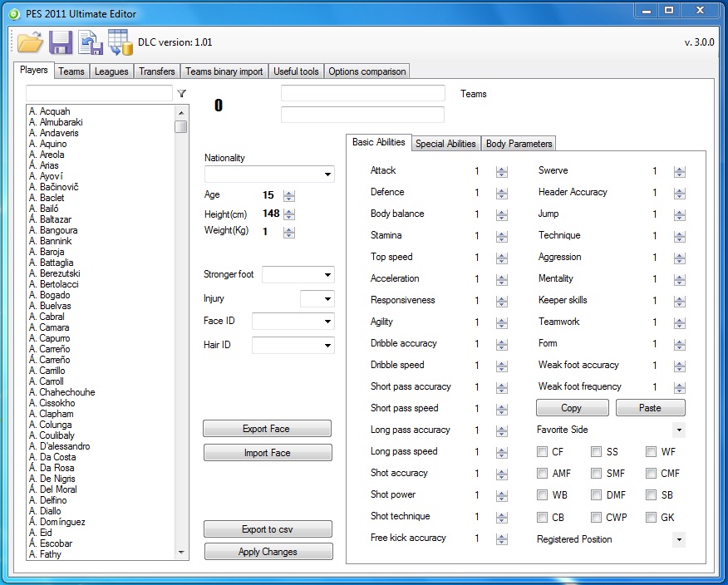Toggle the CWP position checkbox
The image size is (728, 585).
pyautogui.click(x=596, y=517)
